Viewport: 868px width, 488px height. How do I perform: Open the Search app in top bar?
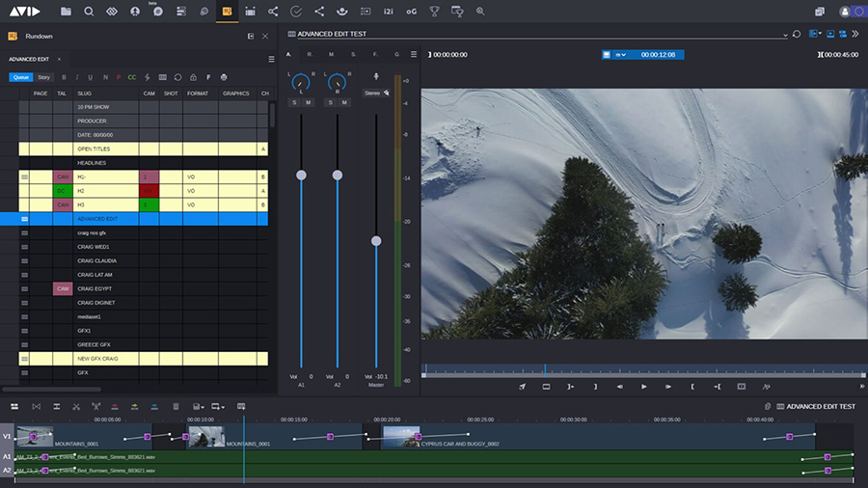(89, 11)
